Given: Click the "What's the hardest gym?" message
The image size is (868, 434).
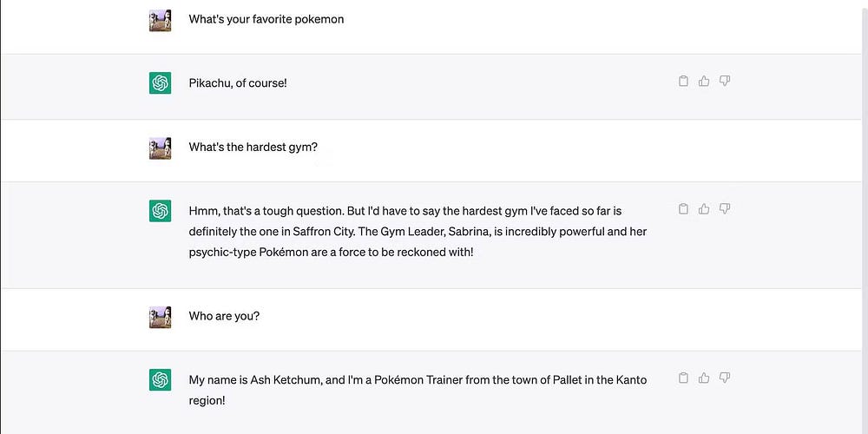Looking at the screenshot, I should click(x=253, y=147).
